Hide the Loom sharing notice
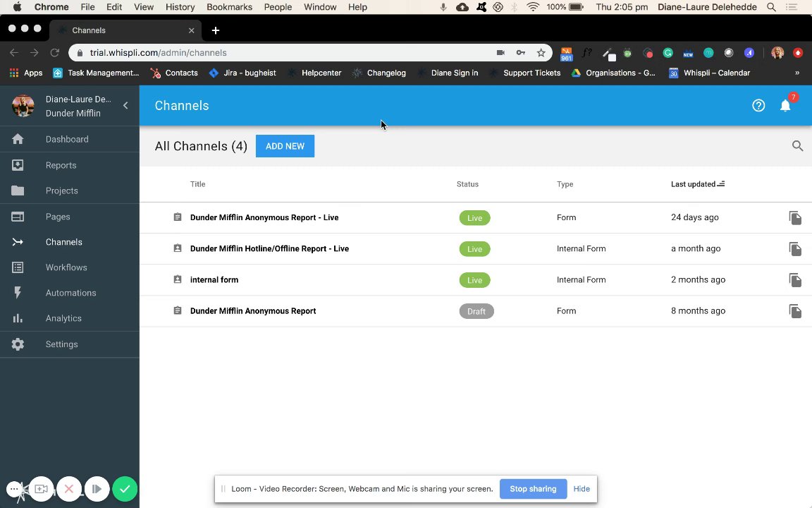812x508 pixels. (582, 489)
